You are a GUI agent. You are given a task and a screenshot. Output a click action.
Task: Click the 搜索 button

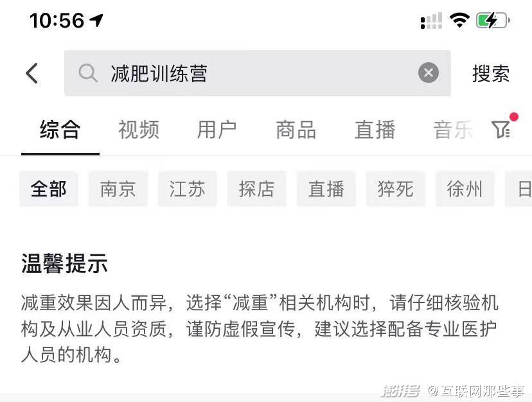(491, 73)
